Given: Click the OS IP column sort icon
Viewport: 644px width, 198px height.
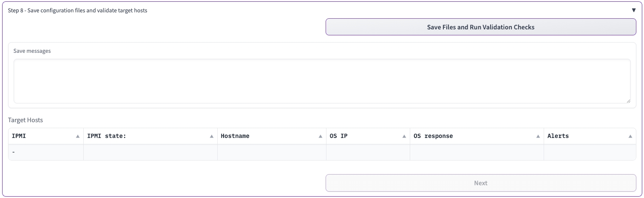Looking at the screenshot, I should coord(404,136).
